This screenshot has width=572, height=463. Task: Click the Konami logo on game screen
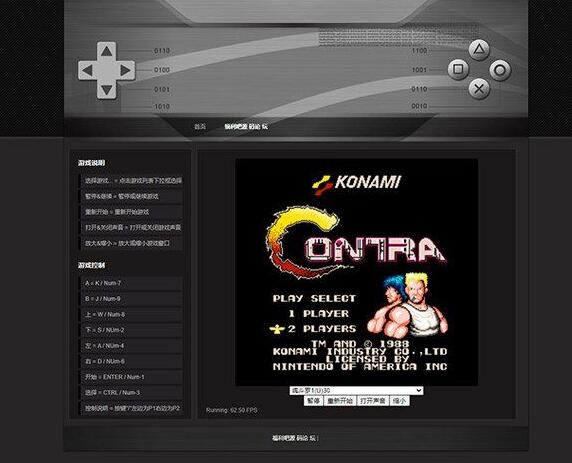356,184
